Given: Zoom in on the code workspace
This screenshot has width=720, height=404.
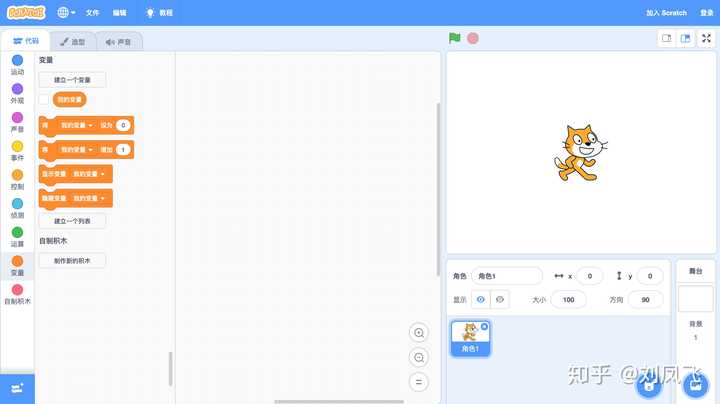Looking at the screenshot, I should (x=419, y=333).
